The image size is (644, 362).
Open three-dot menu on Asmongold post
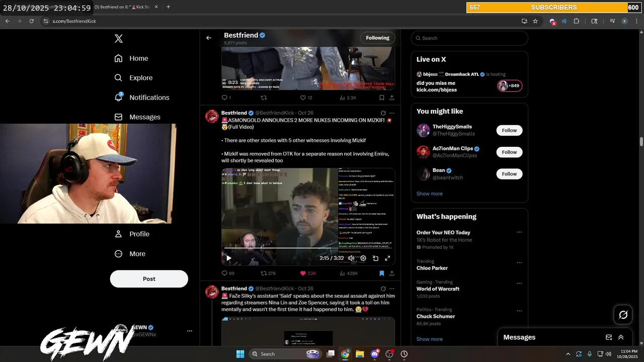392,113
